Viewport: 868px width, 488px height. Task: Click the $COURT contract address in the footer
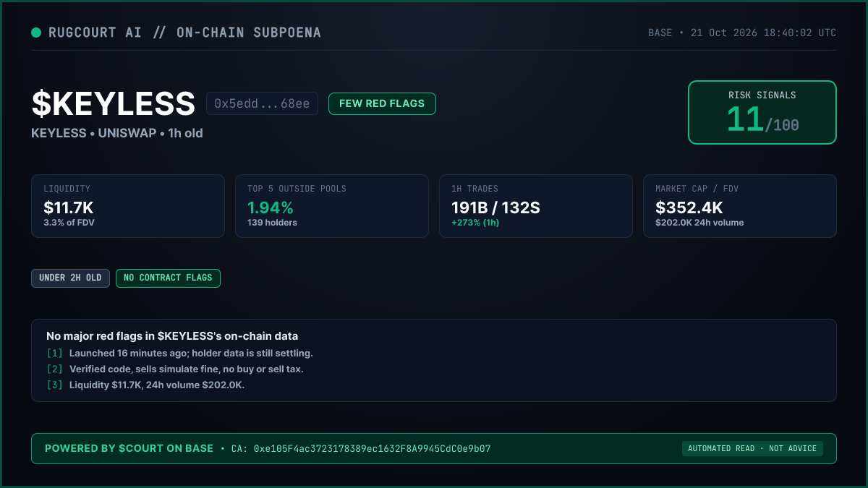(372, 449)
